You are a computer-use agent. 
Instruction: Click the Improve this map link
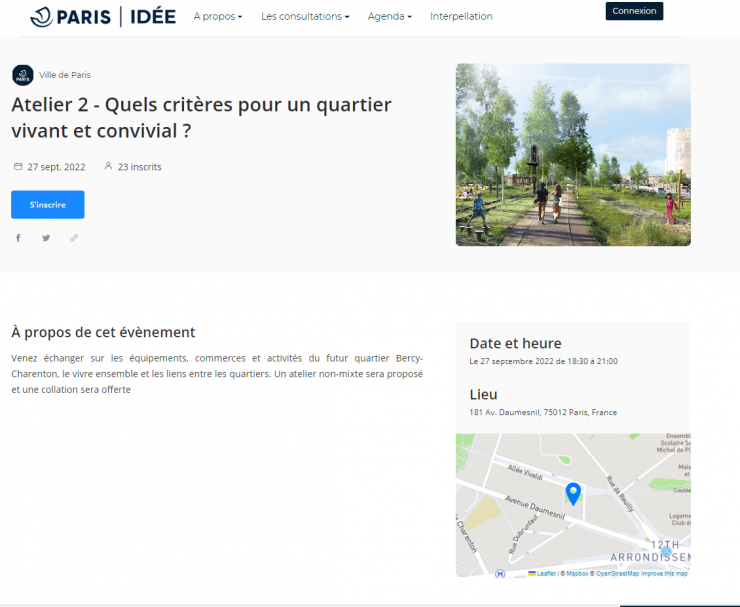click(x=664, y=574)
